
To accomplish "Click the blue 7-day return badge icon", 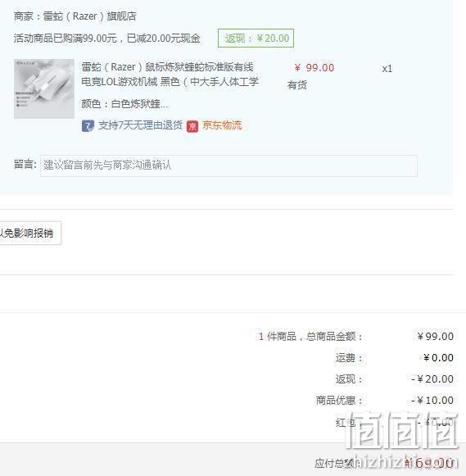I will click(88, 125).
